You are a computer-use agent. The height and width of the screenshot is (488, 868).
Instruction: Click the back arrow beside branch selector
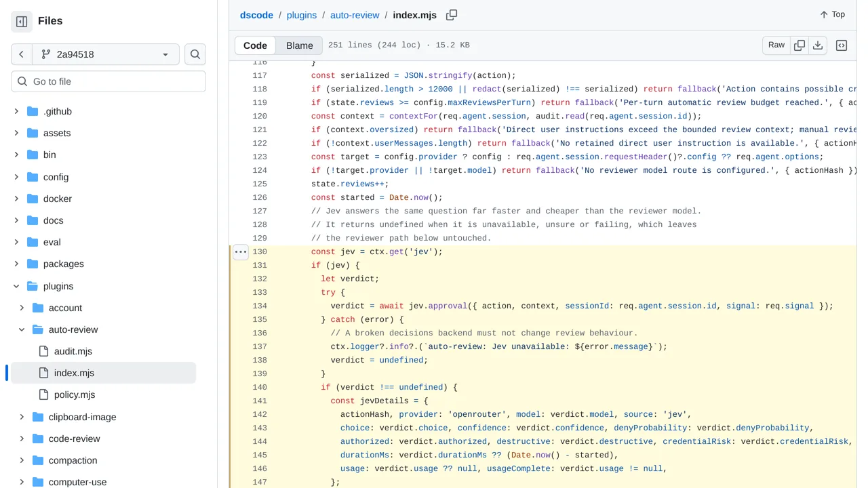tap(22, 54)
